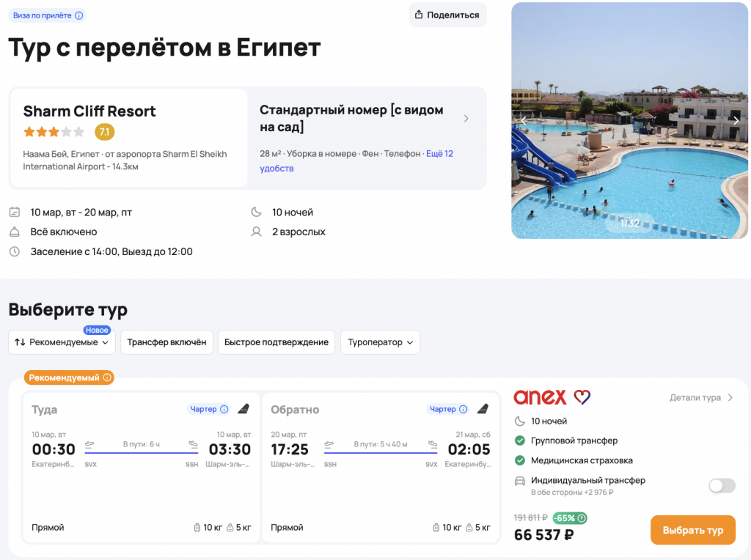Open 'Детали тура' details
The height and width of the screenshot is (560, 751).
700,398
